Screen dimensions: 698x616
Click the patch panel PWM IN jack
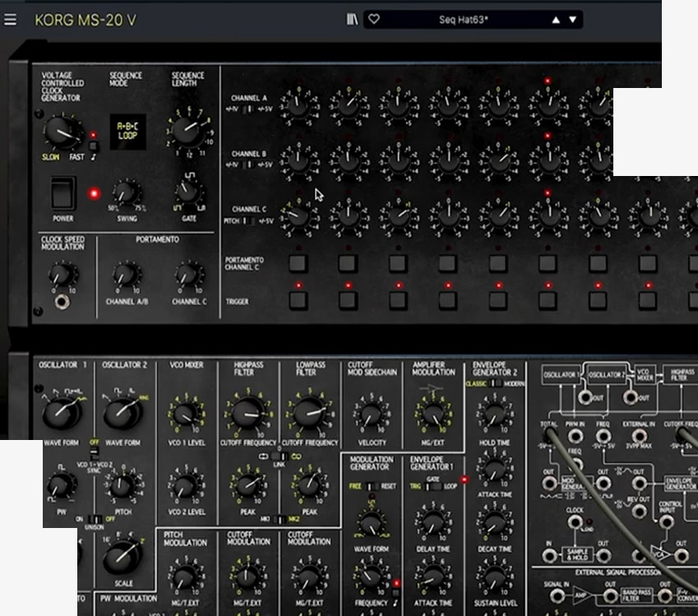(x=576, y=437)
